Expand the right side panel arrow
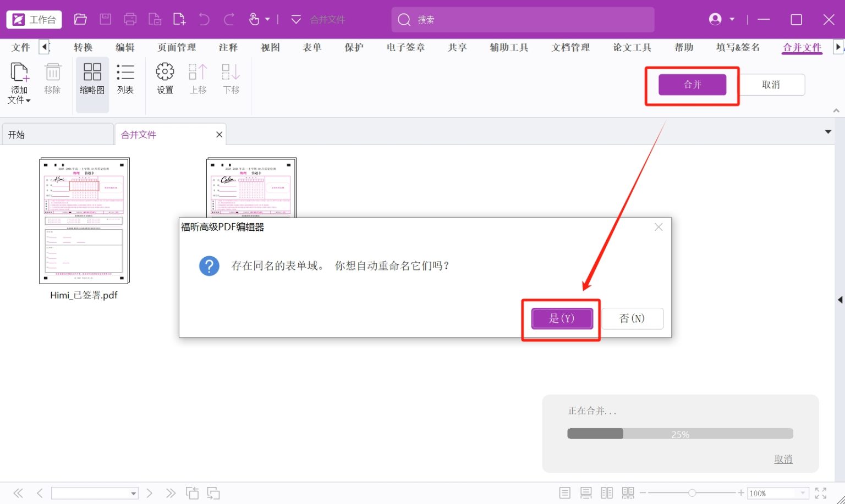Screen dimensions: 845x504 [x=840, y=300]
